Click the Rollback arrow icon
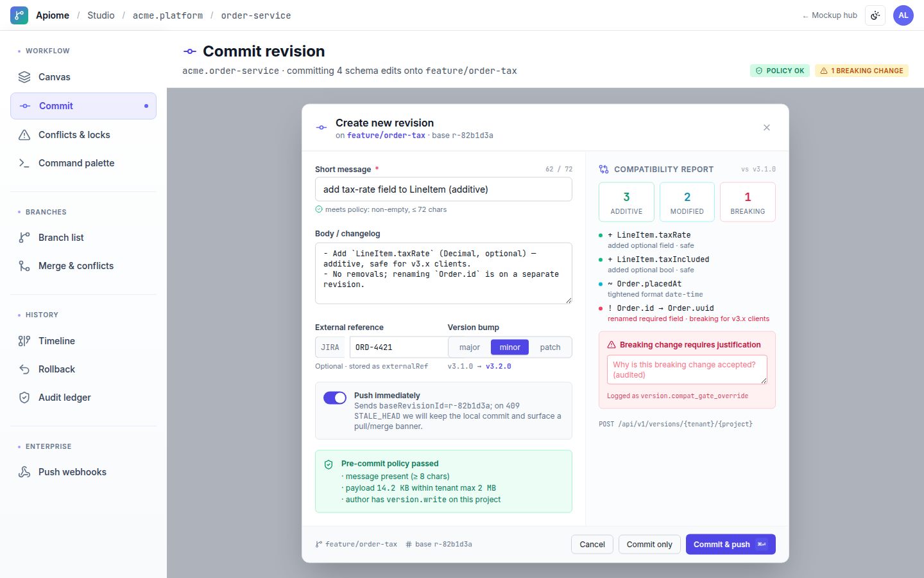This screenshot has height=578, width=924. 24,369
